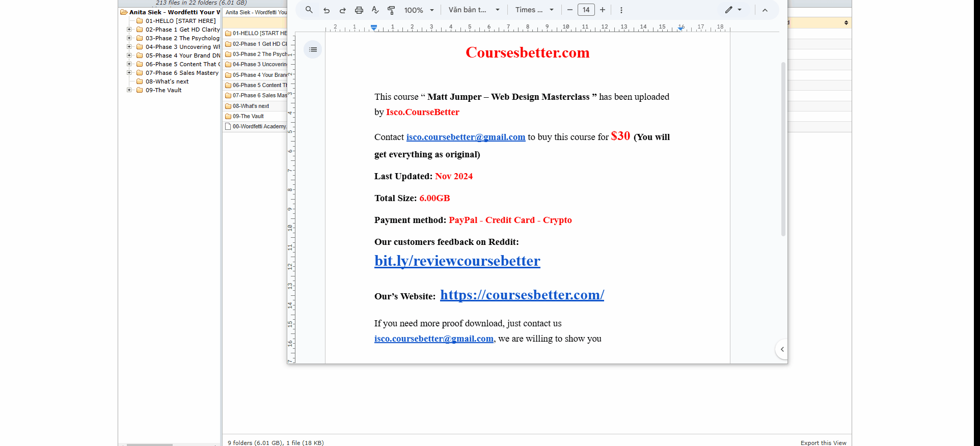Click the 08-What's next folder icon in file list

[228, 106]
